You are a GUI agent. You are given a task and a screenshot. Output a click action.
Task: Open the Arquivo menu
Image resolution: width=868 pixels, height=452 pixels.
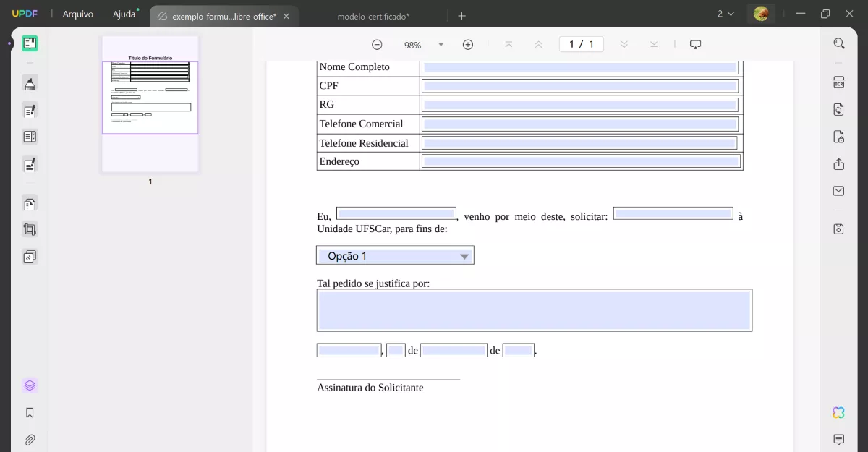pyautogui.click(x=77, y=14)
